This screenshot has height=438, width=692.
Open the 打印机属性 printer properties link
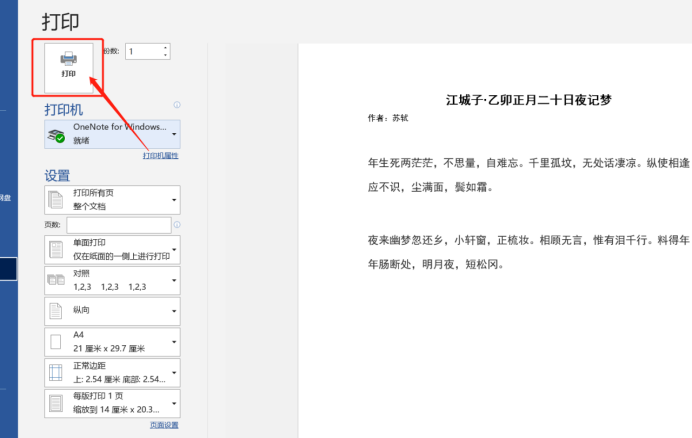pos(161,155)
